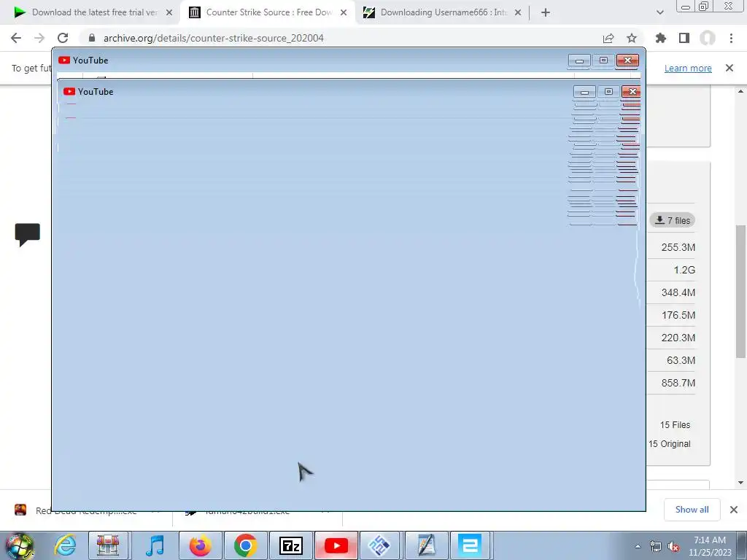Select the 63.3M file size
Viewport: 747px width, 560px height.
(x=681, y=360)
